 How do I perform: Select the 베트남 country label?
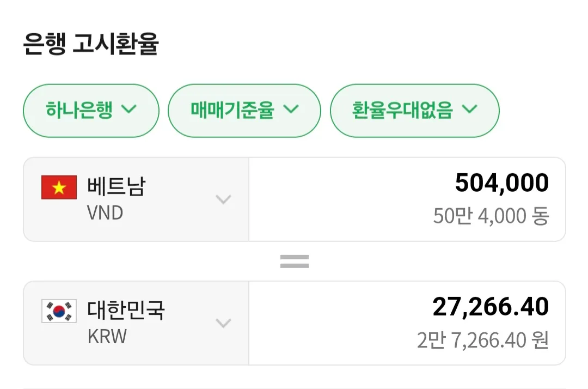[117, 187]
